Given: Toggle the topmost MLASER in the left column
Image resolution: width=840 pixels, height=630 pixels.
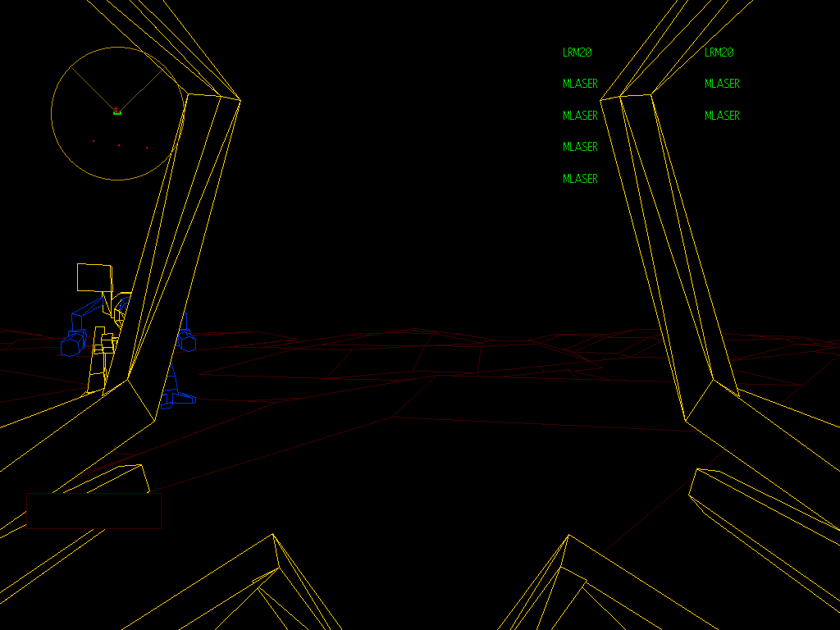Looking at the screenshot, I should point(579,83).
